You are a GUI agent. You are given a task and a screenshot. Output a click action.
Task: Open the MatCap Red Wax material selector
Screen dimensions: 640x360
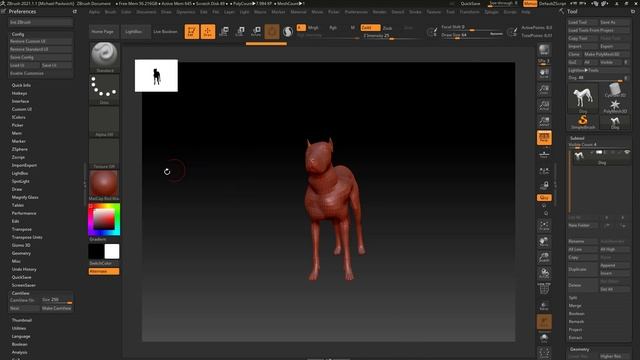tap(104, 185)
